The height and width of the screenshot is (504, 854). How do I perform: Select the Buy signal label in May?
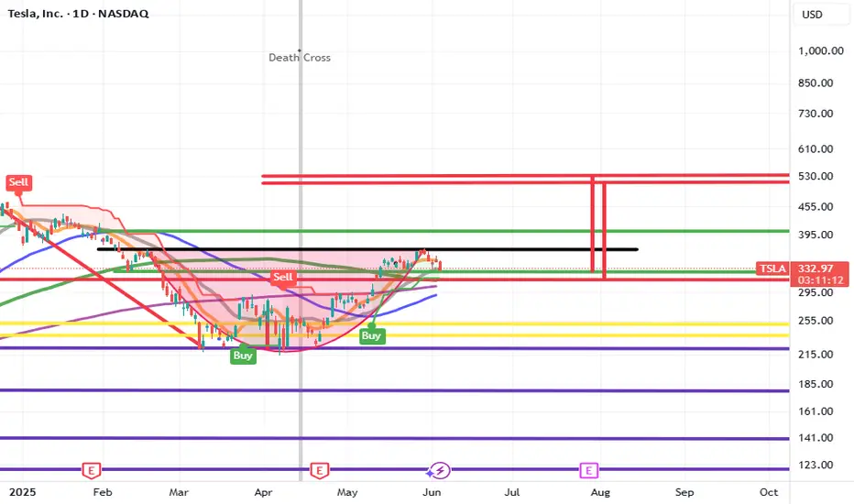(371, 335)
